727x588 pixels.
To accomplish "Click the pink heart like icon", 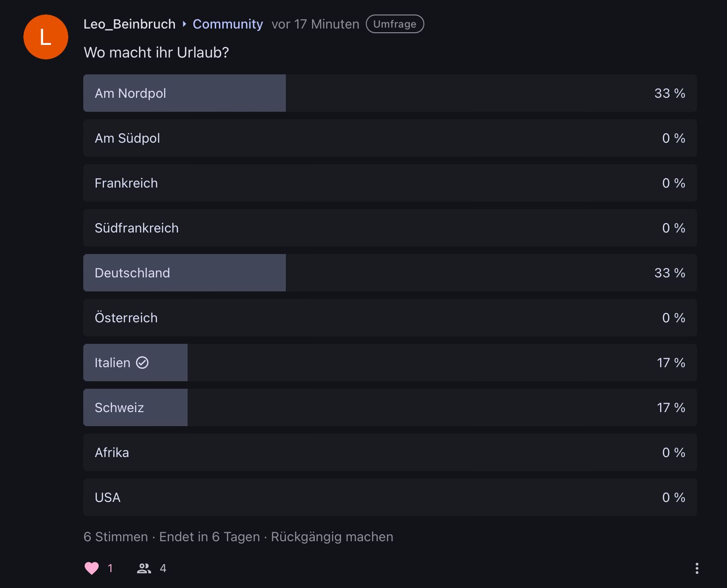I will click(92, 568).
